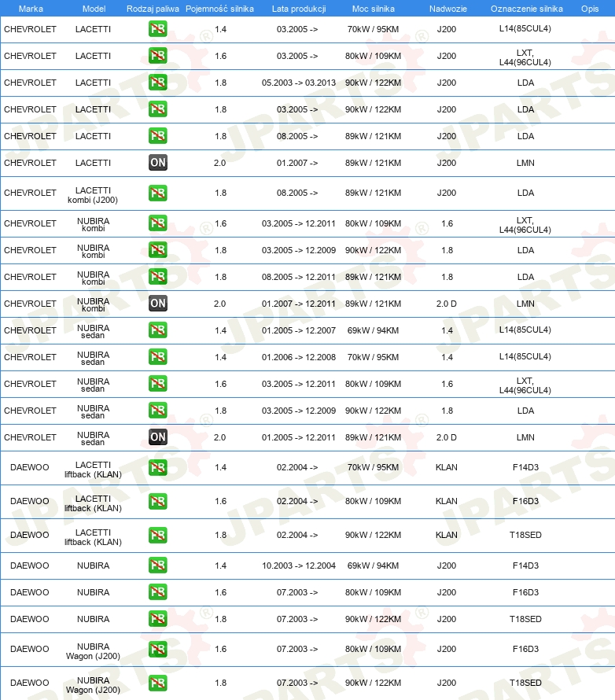This screenshot has width=615, height=700.
Task: Click NUBIRA Wagon (J200) model cell in 1.6 row
Action: coord(93,651)
